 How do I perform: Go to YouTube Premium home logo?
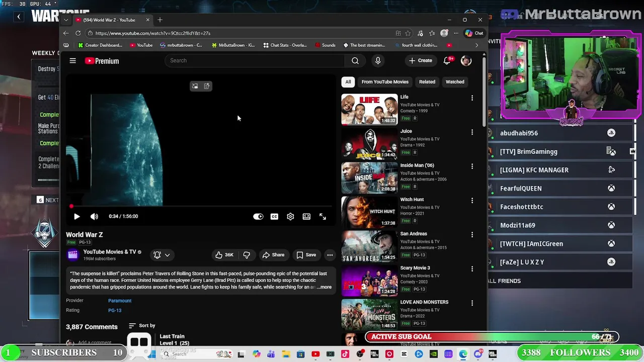(x=102, y=61)
